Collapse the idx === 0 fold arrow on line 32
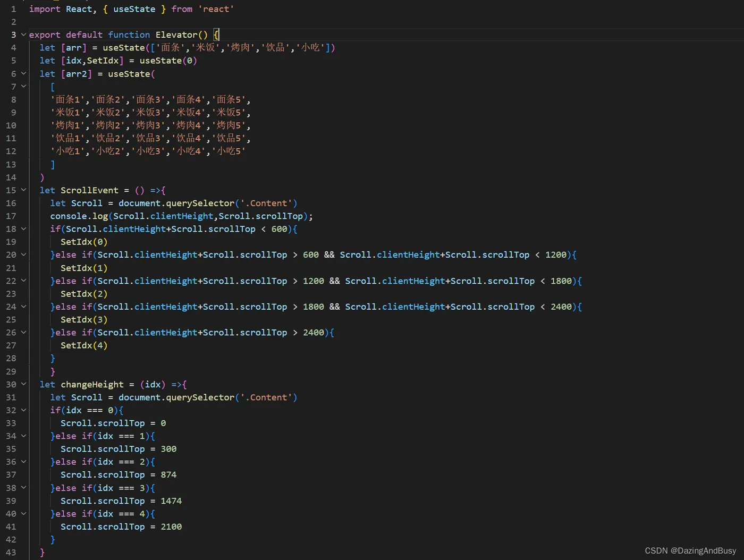744x560 pixels. (x=23, y=410)
